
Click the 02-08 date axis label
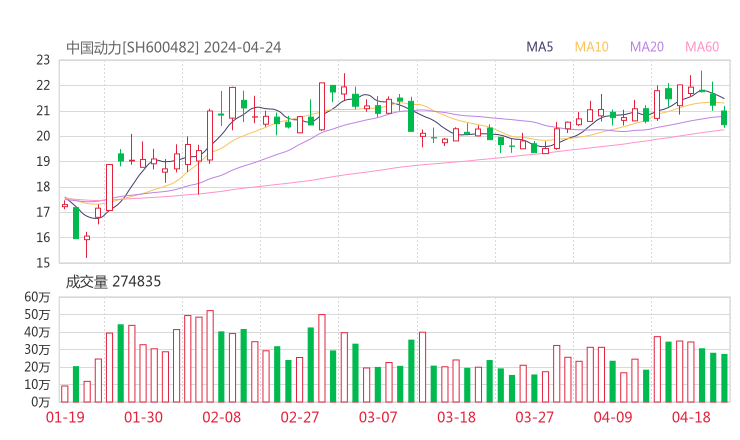[x=222, y=417]
